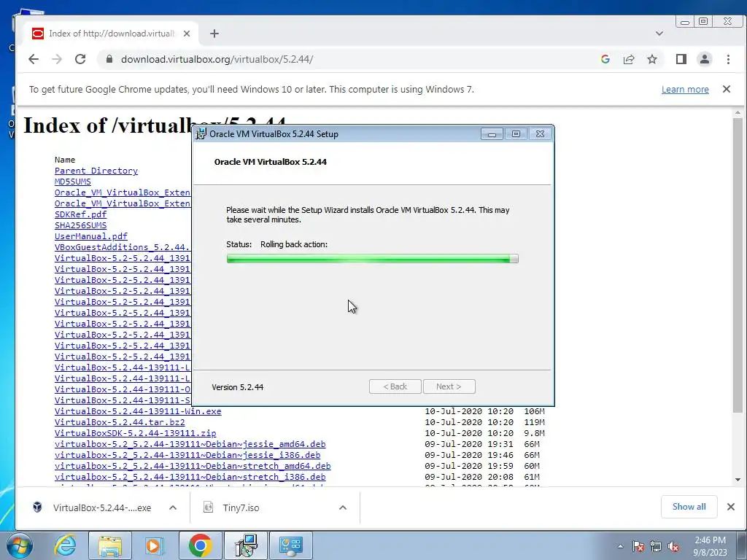Viewport: 747px width, 560px height.
Task: Click the Google icon in the address bar
Action: [x=605, y=59]
